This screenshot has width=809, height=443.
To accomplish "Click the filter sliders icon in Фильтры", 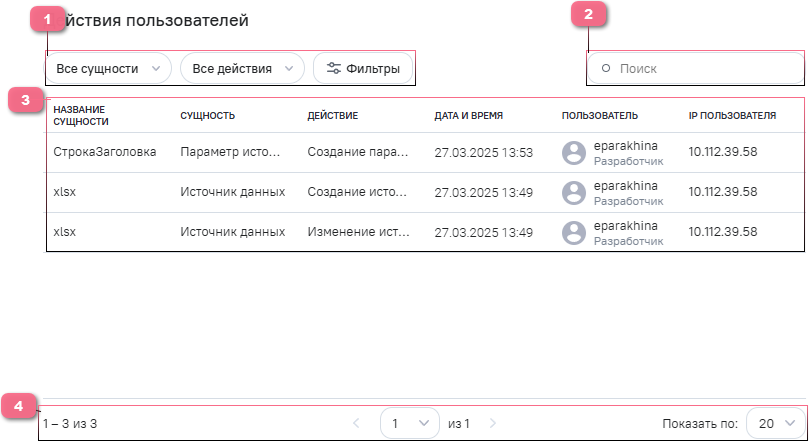I will (334, 69).
